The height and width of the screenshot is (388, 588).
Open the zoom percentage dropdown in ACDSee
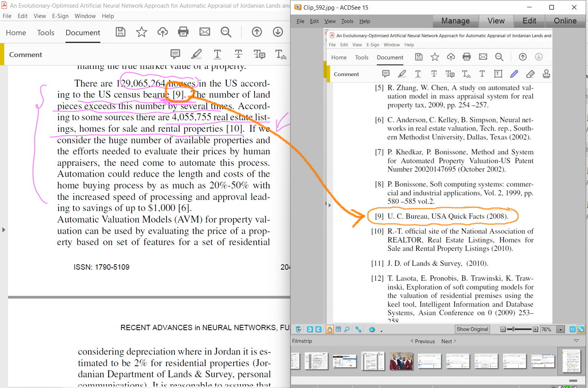click(x=561, y=329)
